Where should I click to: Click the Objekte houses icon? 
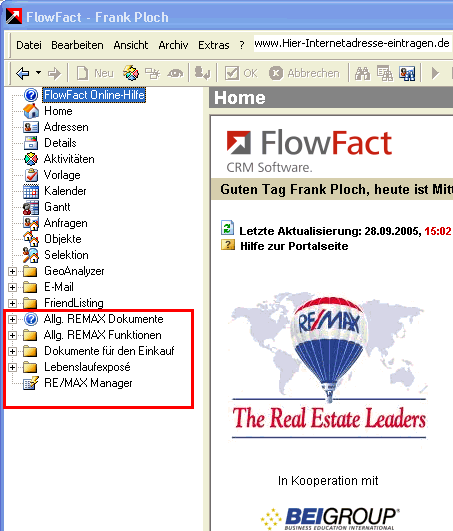click(31, 239)
